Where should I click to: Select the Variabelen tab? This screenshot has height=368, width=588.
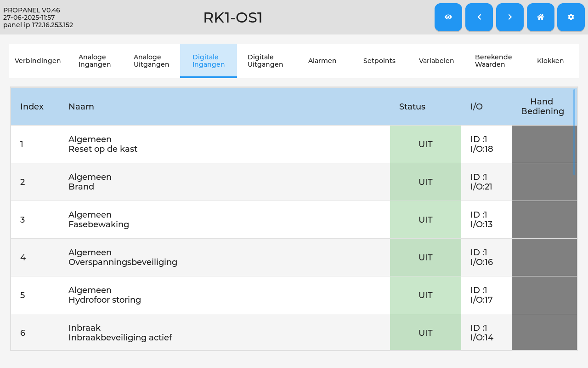pos(436,61)
